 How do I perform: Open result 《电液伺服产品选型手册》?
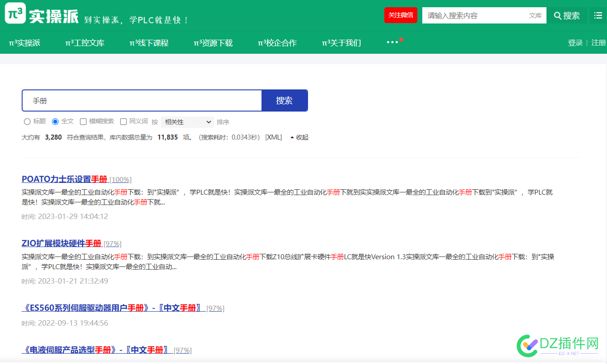coord(97,350)
